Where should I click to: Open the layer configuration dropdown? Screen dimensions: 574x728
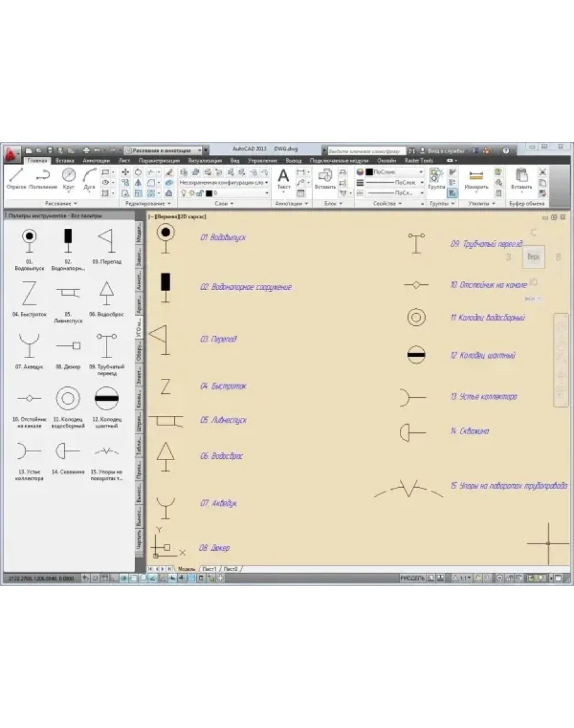223,182
